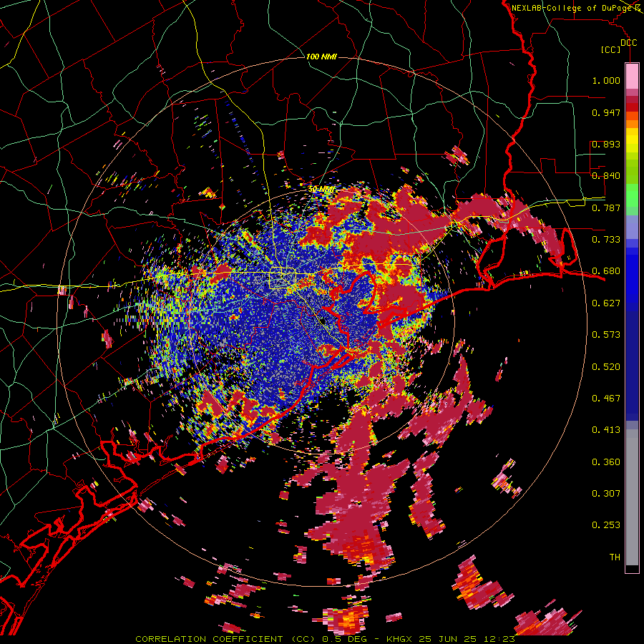Click the [CC] legend header
This screenshot has width=644, height=644.
(x=611, y=49)
